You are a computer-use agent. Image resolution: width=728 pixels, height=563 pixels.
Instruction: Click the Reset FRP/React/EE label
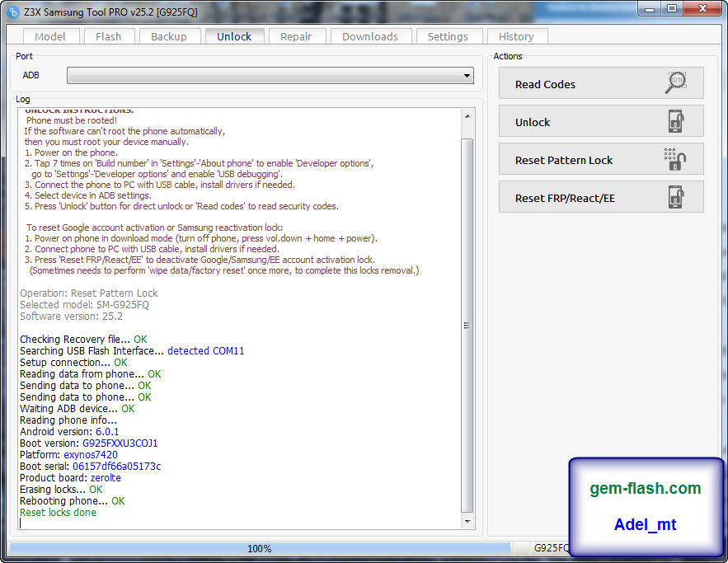coord(565,199)
